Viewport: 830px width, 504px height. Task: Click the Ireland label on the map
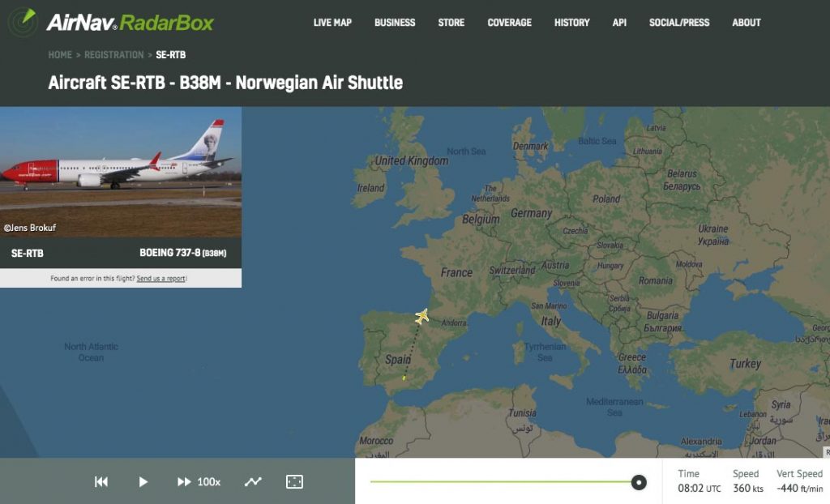tap(370, 188)
